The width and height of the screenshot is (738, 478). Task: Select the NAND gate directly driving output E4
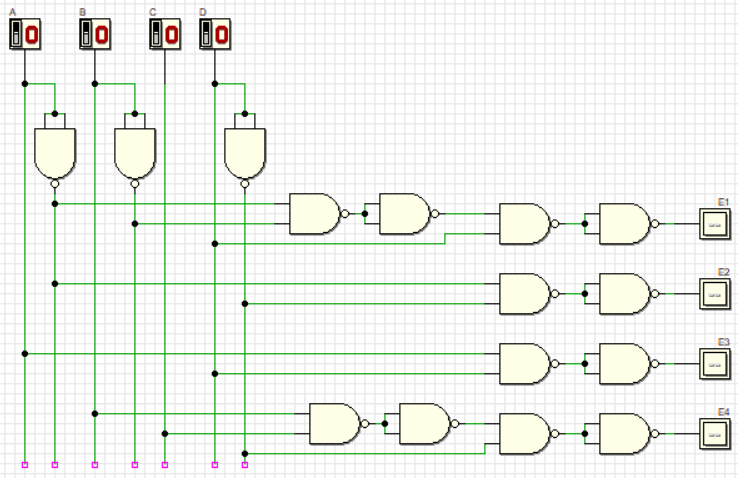(623, 434)
